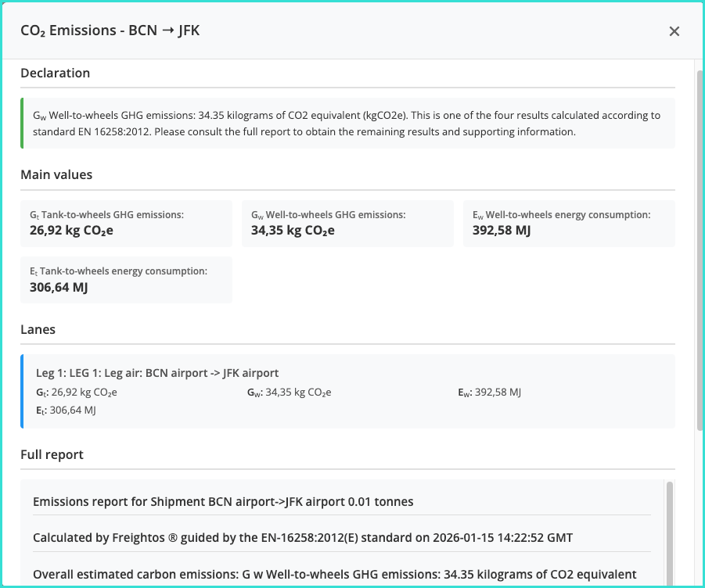Click the Full report inner scrollbar
Screen dimensions: 705x588
669,532
